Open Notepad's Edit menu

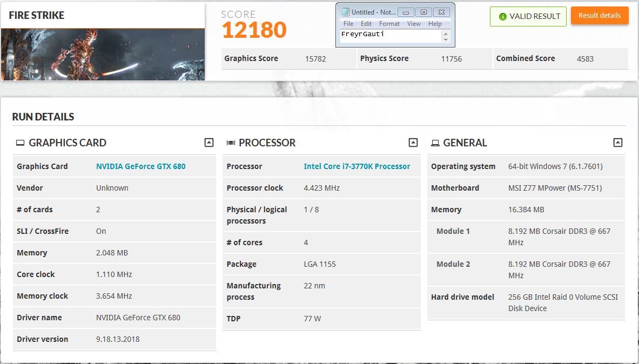(366, 24)
